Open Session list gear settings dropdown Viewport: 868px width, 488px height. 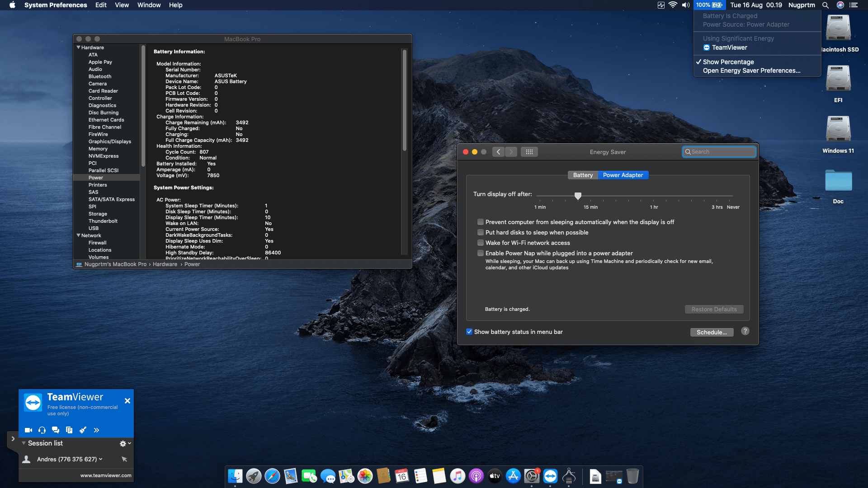pyautogui.click(x=125, y=444)
